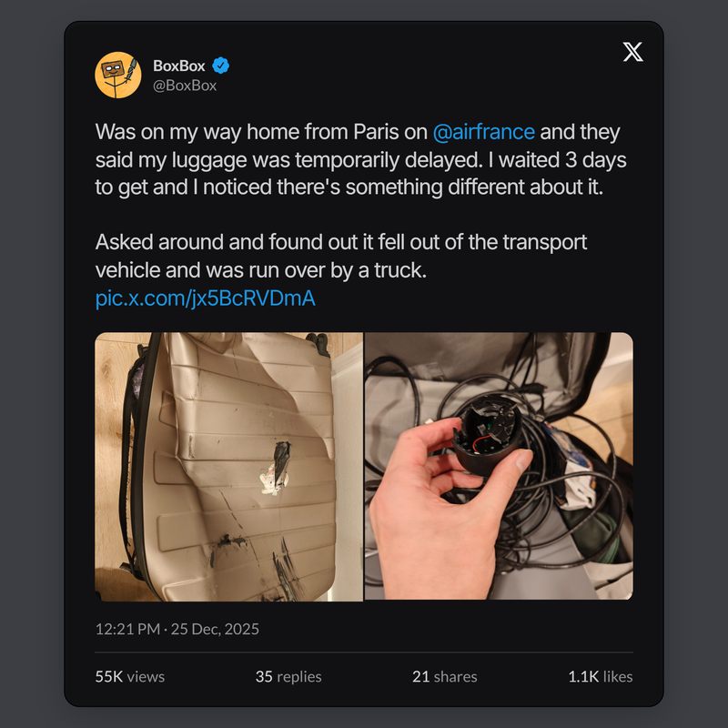View the broken device in hand photo

[499, 466]
